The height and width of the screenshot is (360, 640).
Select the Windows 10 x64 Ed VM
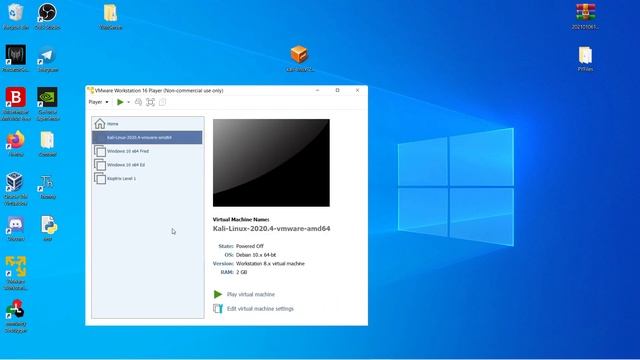click(147, 165)
